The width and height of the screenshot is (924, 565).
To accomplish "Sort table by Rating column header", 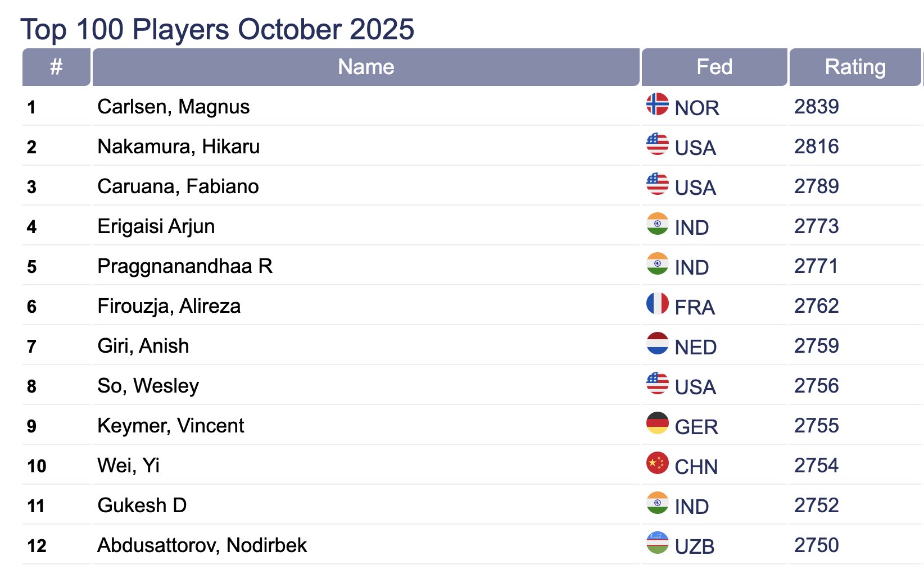I will pos(855,67).
